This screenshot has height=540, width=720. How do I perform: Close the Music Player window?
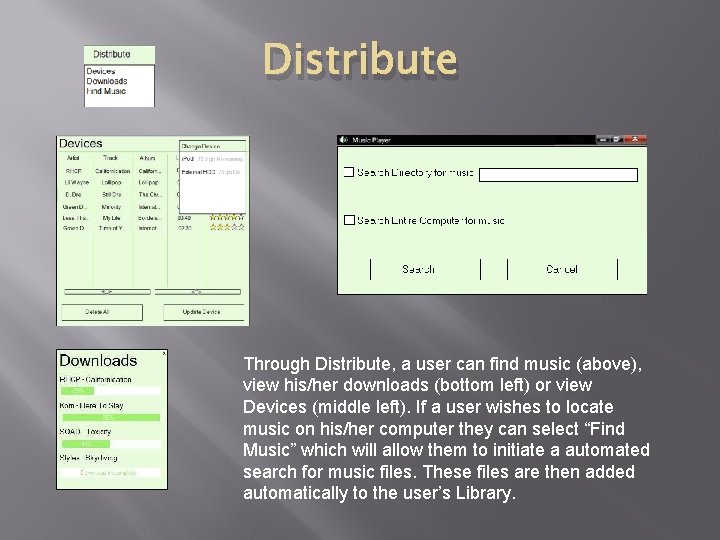tap(636, 139)
